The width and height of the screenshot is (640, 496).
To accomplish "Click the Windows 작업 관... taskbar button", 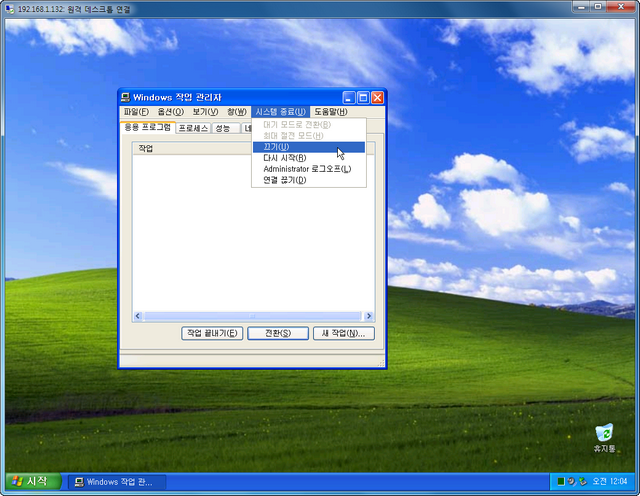I will 117,482.
